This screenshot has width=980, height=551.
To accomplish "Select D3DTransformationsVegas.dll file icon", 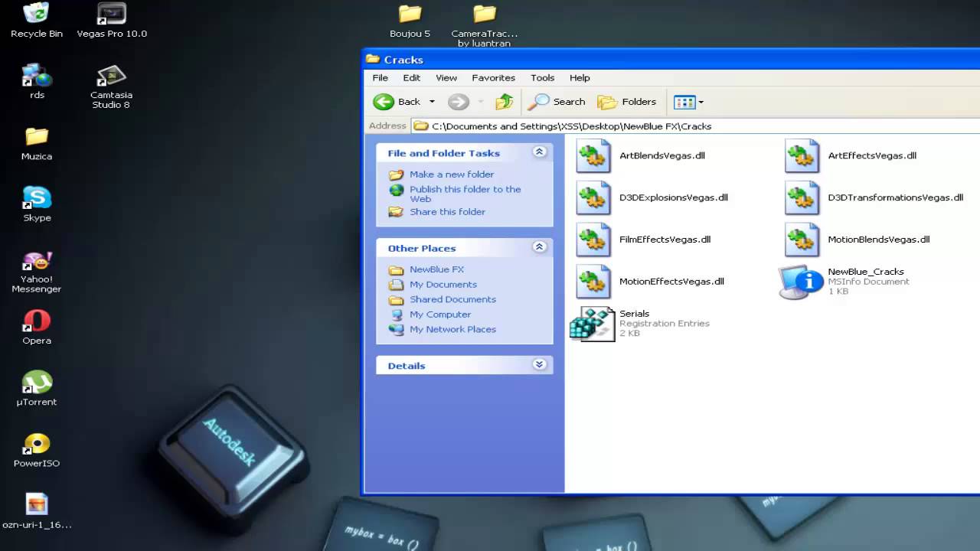I will pyautogui.click(x=802, y=197).
